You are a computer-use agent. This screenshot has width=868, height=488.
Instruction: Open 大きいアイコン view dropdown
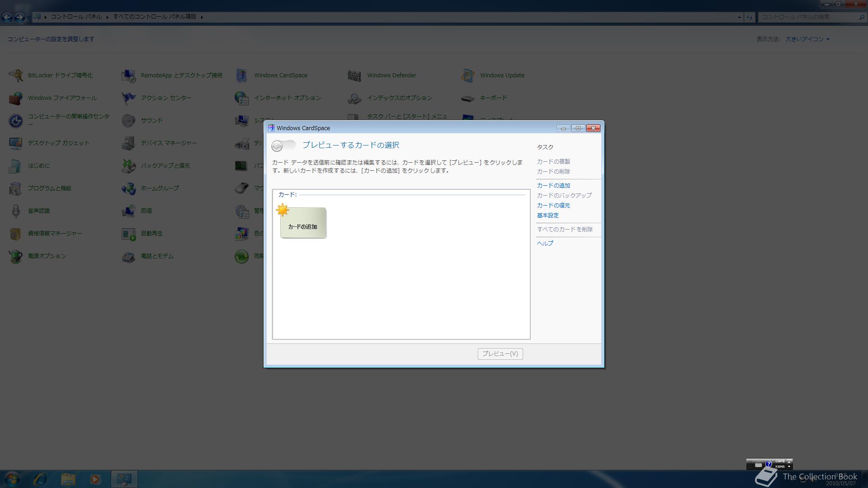point(807,39)
